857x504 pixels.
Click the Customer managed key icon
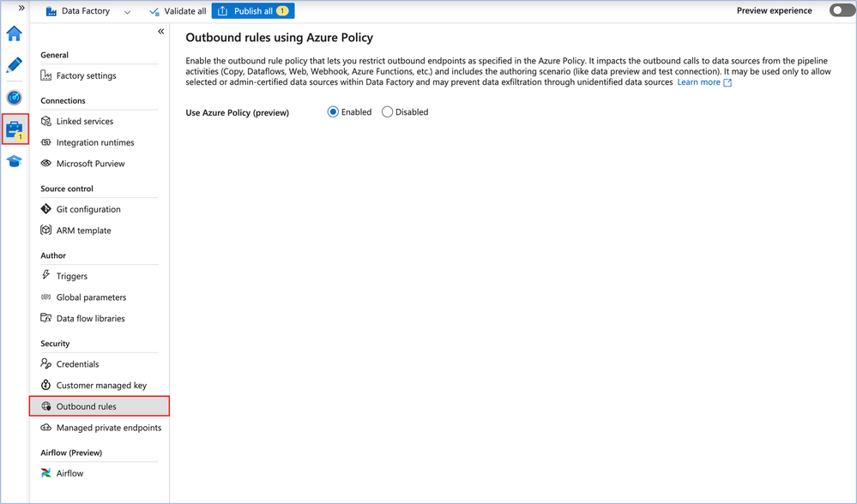[46, 385]
